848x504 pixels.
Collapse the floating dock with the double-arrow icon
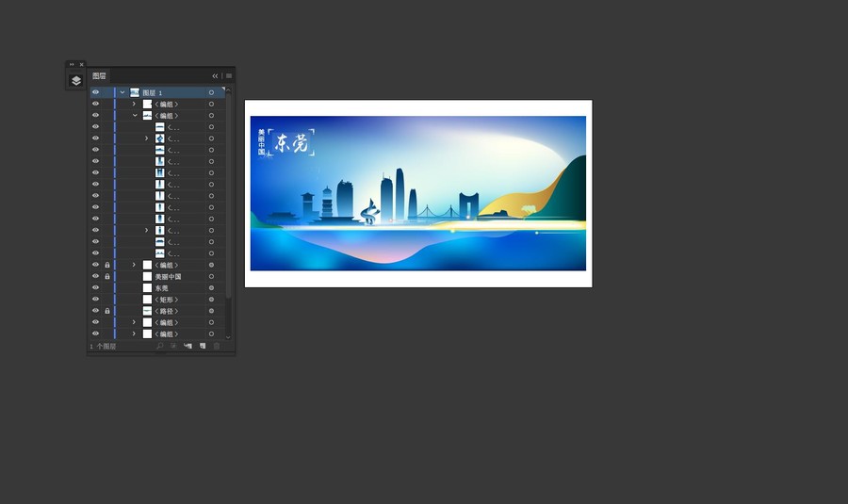tap(72, 64)
